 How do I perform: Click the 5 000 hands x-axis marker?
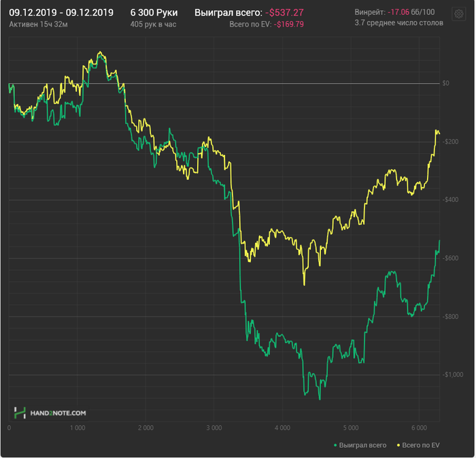click(350, 428)
